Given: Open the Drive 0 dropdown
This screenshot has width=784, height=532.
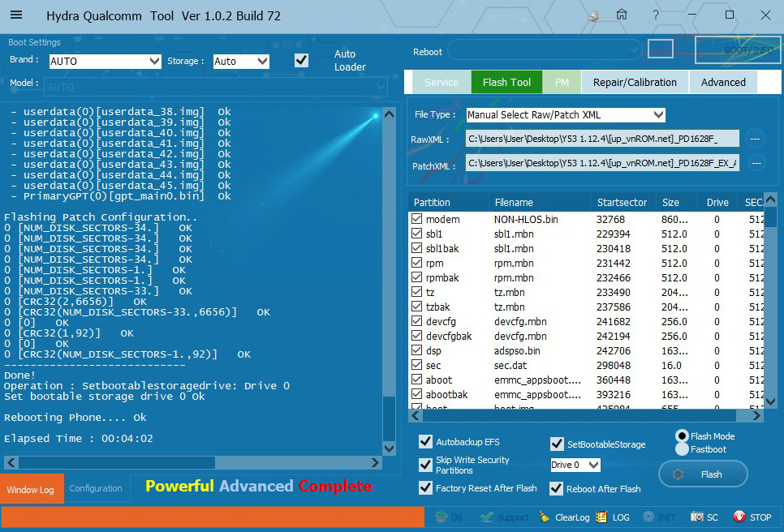Looking at the screenshot, I should click(x=575, y=465).
